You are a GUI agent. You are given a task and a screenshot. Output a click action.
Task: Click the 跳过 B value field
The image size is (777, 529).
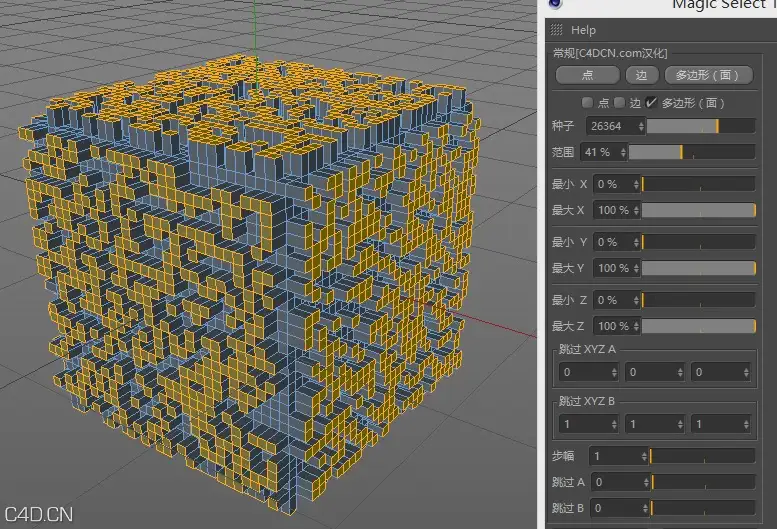click(x=616, y=508)
